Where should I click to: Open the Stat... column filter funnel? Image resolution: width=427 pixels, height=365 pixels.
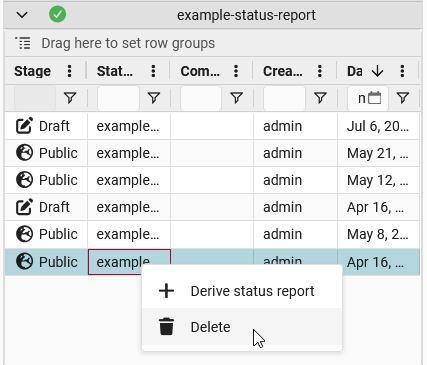pyautogui.click(x=154, y=98)
